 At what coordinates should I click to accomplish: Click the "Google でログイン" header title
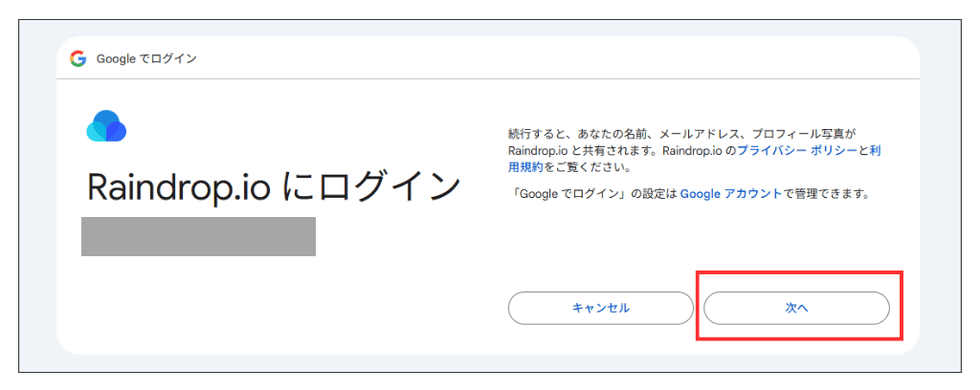(x=146, y=59)
